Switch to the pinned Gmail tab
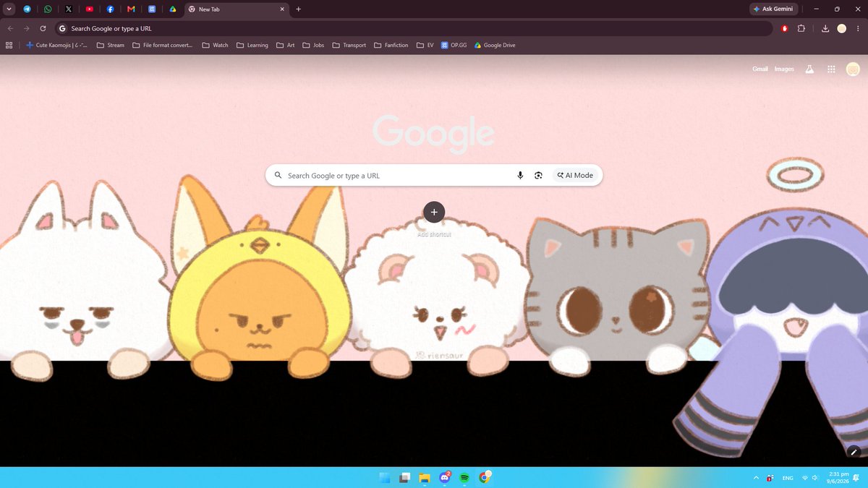Screen dimensions: 868x488 point(131,9)
